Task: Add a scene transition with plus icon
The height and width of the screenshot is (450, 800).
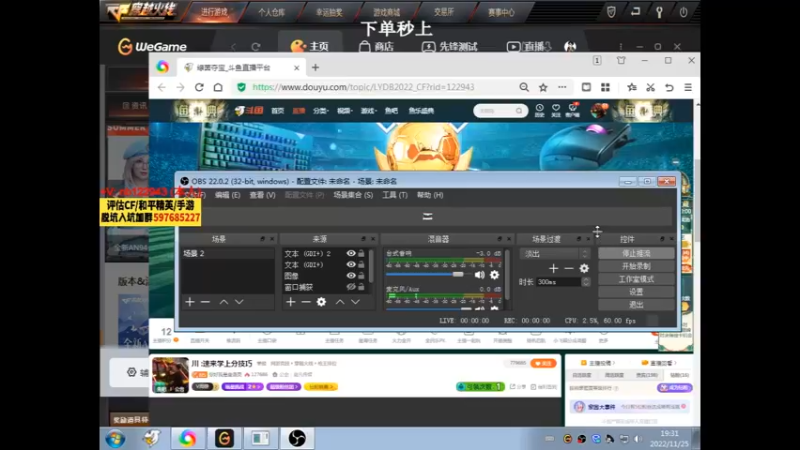Action: click(554, 268)
